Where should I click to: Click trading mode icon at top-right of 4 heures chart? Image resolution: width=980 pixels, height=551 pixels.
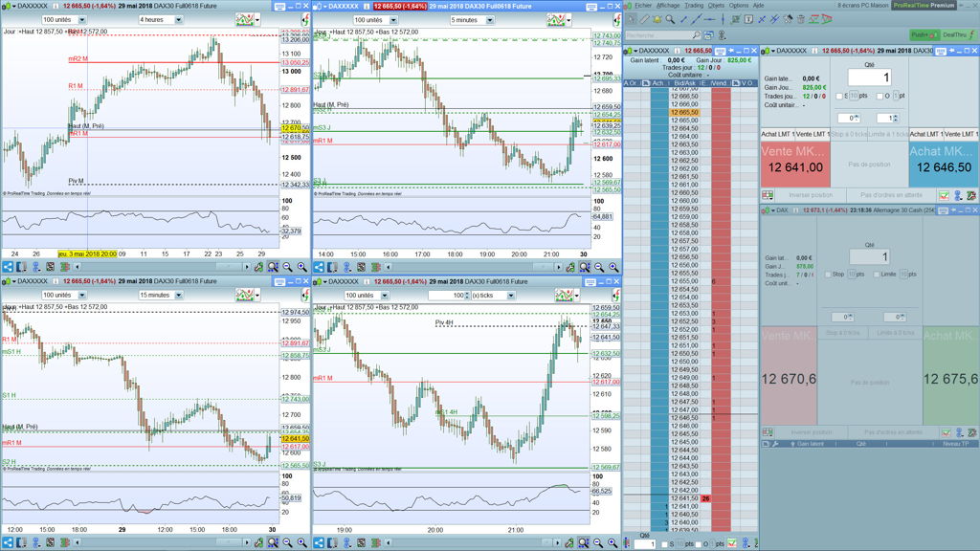(306, 20)
